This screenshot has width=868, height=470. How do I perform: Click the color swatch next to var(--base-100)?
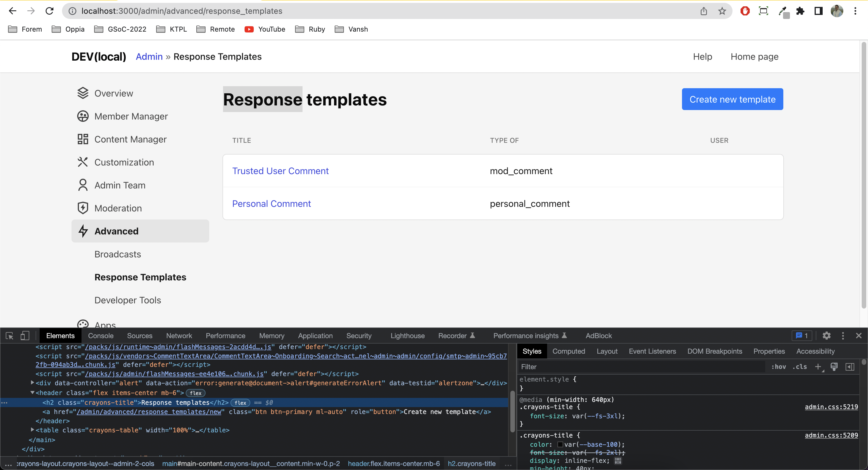point(560,444)
